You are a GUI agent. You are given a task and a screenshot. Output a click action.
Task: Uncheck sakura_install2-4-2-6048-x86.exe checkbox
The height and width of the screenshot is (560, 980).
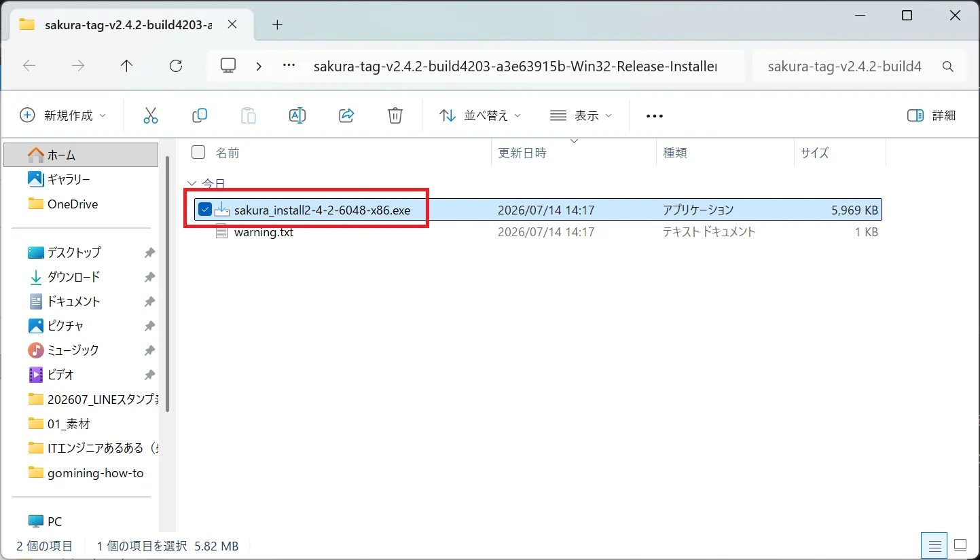pos(205,210)
